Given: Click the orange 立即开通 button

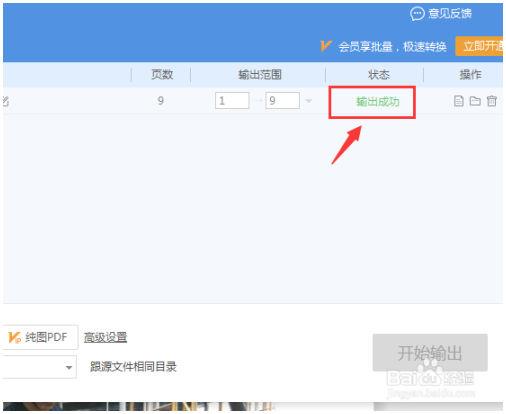Looking at the screenshot, I should [481, 46].
